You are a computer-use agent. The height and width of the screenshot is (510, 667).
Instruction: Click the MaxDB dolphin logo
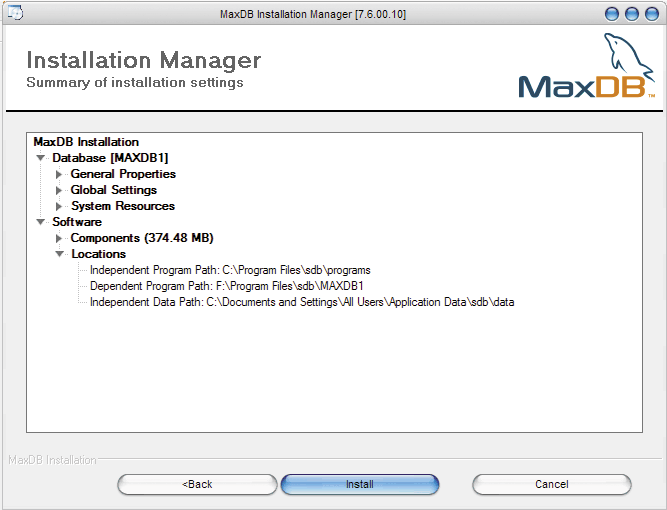click(587, 66)
